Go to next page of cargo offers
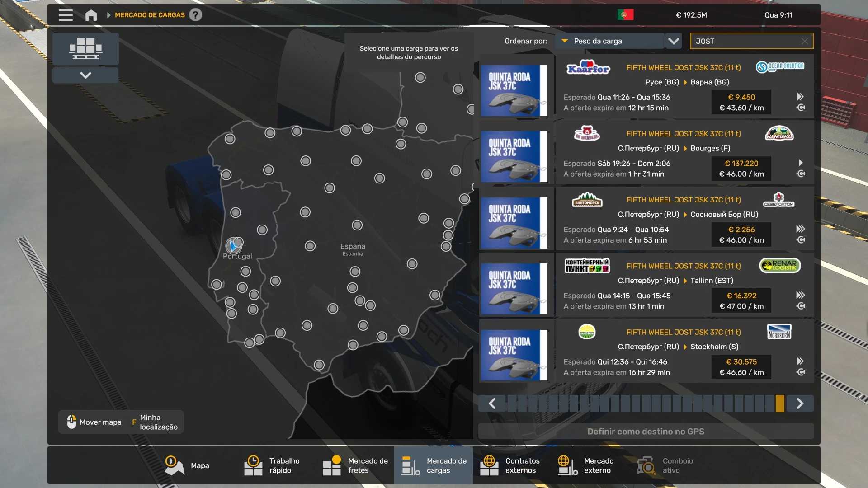 pyautogui.click(x=800, y=404)
